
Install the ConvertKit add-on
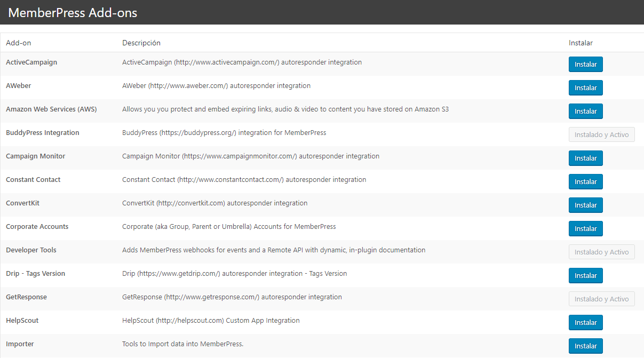pyautogui.click(x=585, y=205)
